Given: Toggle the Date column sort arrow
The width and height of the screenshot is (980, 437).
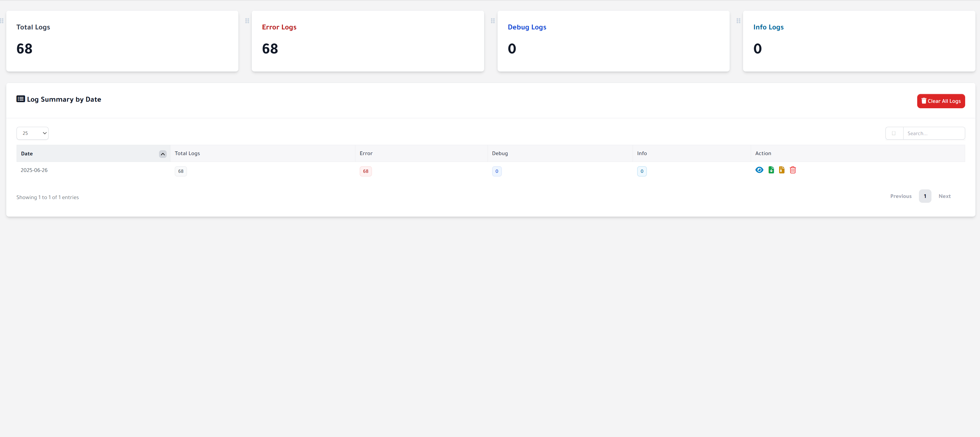Looking at the screenshot, I should coord(163,154).
